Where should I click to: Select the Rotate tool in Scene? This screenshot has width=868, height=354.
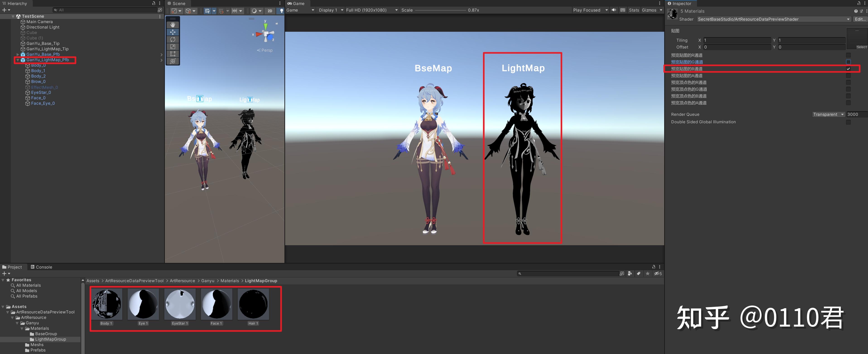point(173,39)
